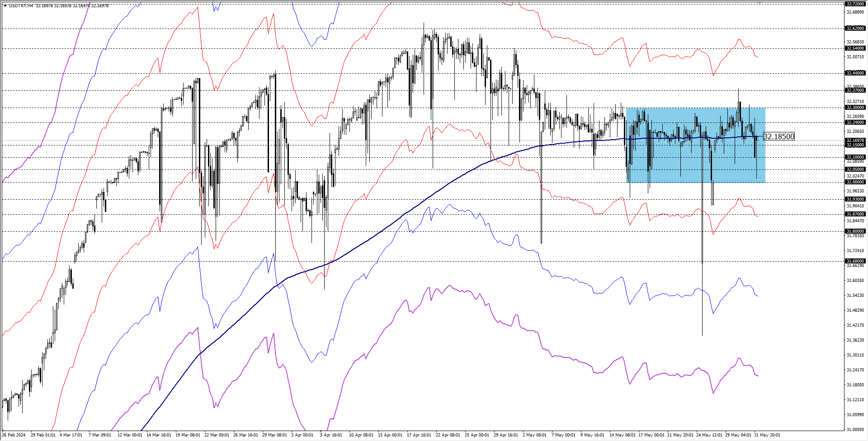Click the 31.60350 price scale value
The height and width of the screenshot is (441, 868).
855,281
